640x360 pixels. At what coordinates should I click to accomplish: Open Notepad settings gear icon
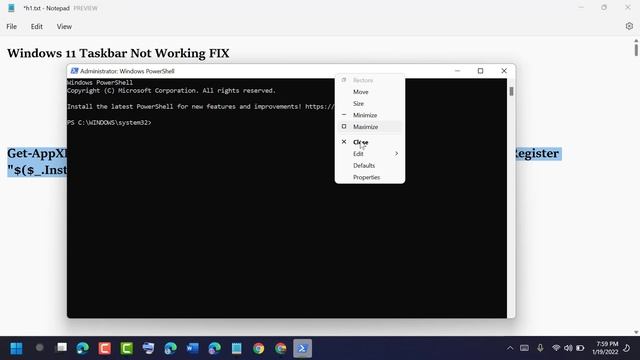(629, 26)
